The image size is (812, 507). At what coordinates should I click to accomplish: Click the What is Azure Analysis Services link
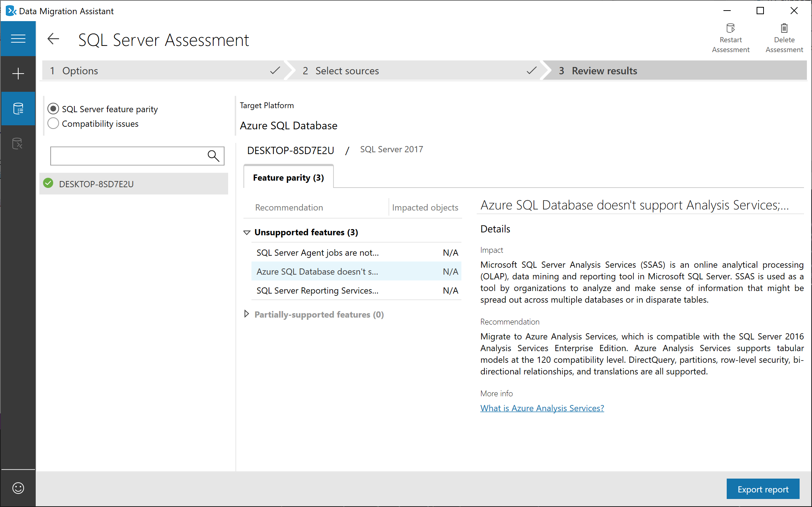tap(542, 408)
